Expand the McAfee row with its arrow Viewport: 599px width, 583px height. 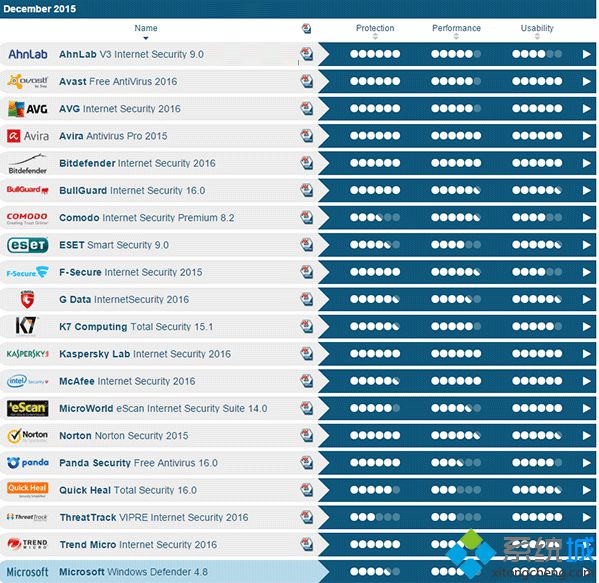coord(586,381)
